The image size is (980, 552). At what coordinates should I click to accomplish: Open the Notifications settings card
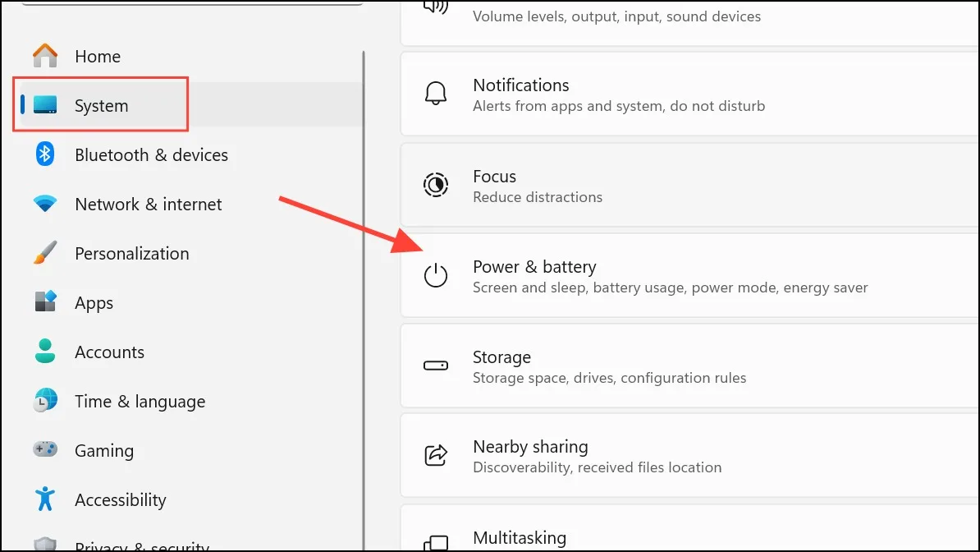tap(689, 94)
